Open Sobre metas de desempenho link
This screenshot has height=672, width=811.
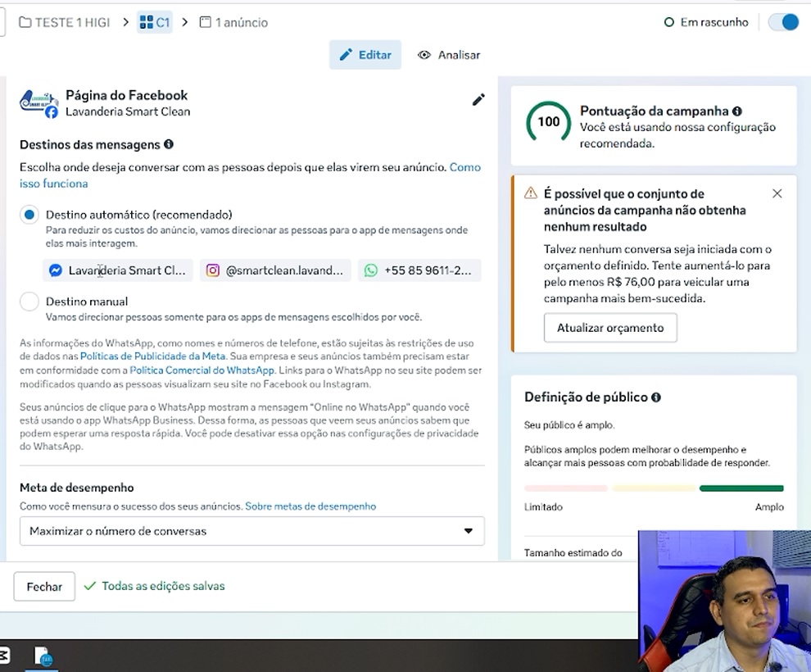(x=310, y=506)
